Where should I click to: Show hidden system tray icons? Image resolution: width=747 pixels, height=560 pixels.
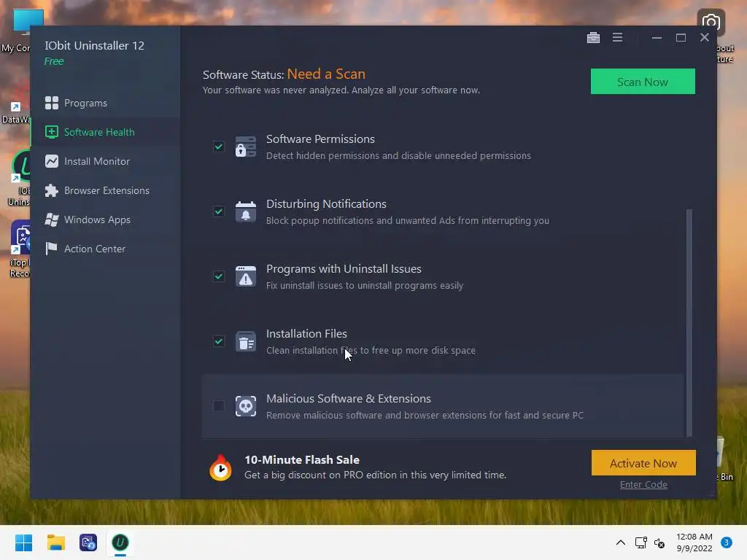pos(620,542)
